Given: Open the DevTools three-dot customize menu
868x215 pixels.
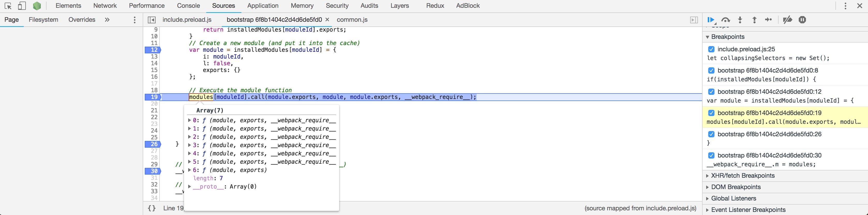Looking at the screenshot, I should pyautogui.click(x=846, y=6).
